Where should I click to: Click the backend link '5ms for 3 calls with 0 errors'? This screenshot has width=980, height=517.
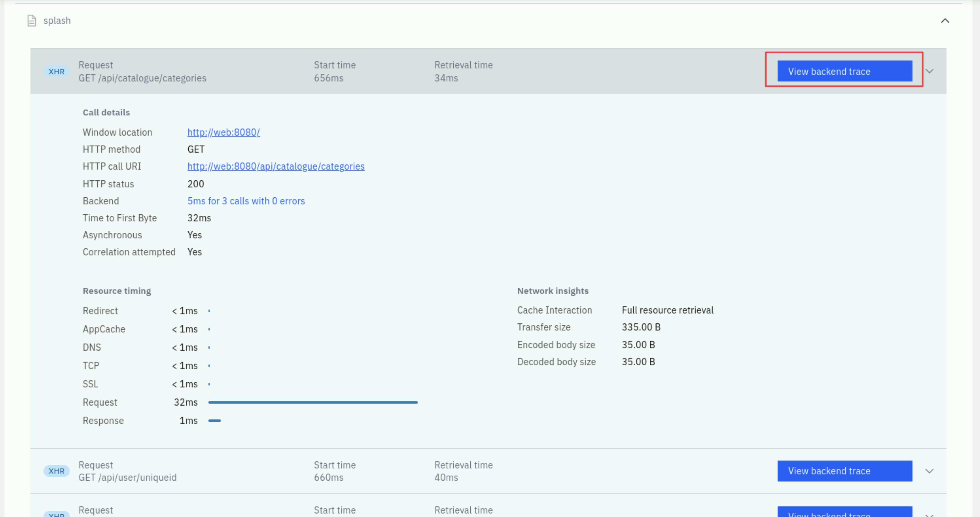[x=246, y=201]
